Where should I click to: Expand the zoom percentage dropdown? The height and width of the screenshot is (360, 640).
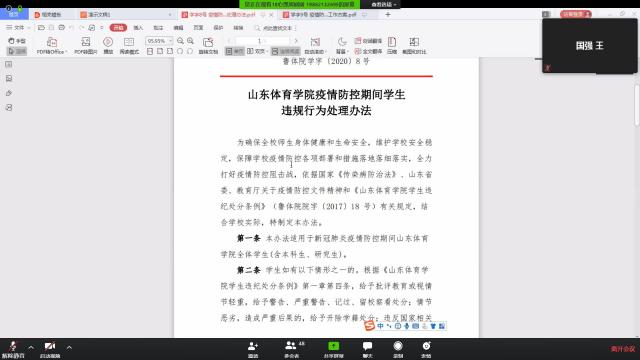[170, 41]
